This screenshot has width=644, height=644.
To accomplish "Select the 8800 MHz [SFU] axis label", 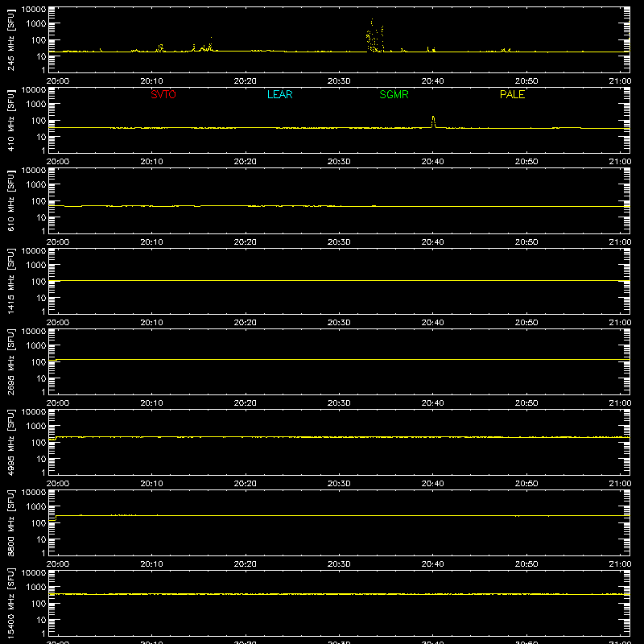I will pos(10,522).
